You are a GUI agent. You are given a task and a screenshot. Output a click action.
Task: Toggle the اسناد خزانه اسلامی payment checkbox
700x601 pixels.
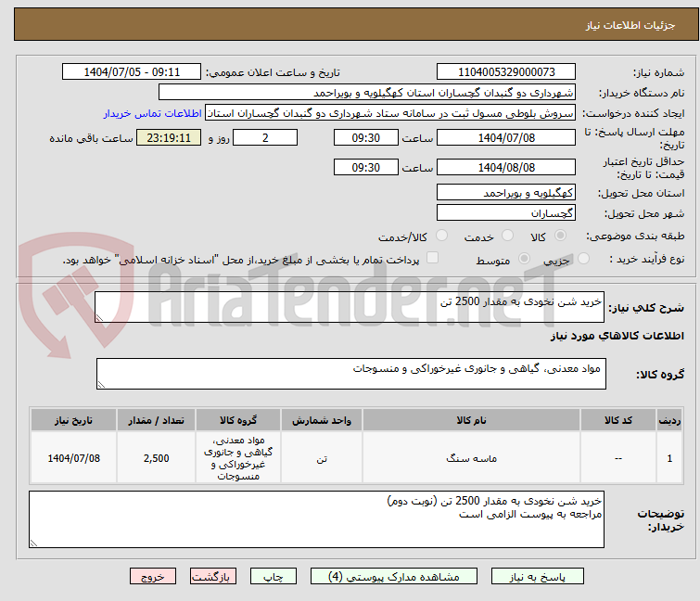pos(432,258)
